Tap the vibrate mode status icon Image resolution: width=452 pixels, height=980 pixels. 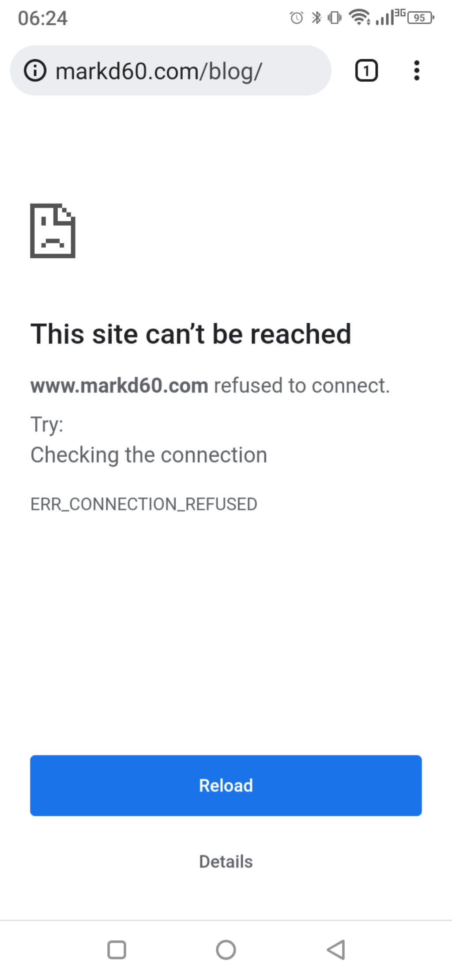pos(335,18)
